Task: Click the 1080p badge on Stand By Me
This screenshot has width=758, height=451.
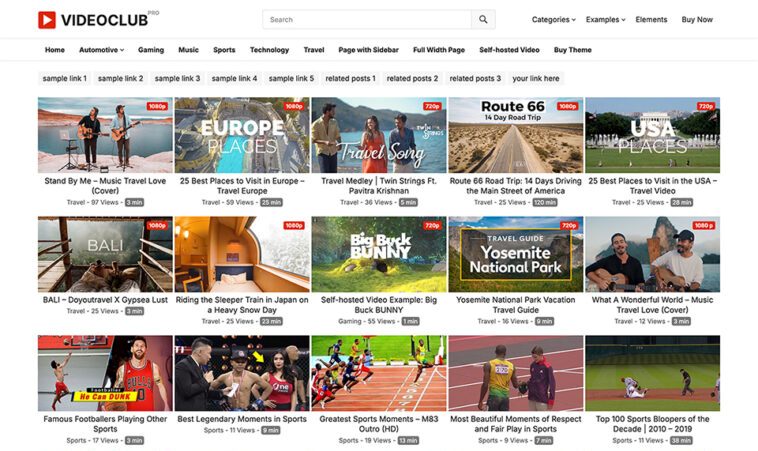Action: tap(157, 106)
